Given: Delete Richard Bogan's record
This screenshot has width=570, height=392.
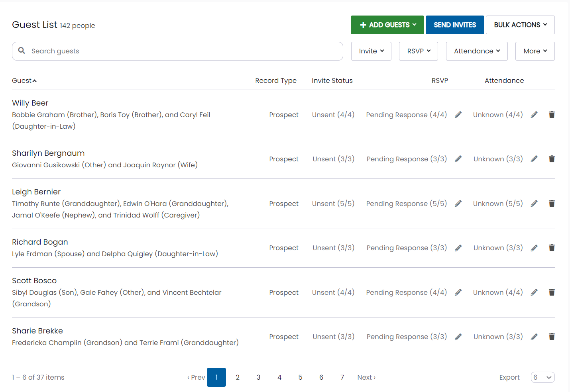Looking at the screenshot, I should click(552, 248).
